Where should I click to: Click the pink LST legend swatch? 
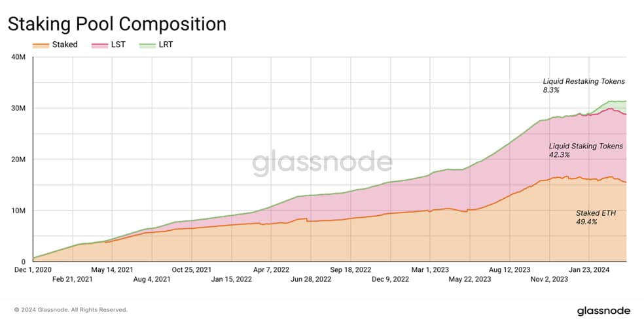(x=99, y=44)
